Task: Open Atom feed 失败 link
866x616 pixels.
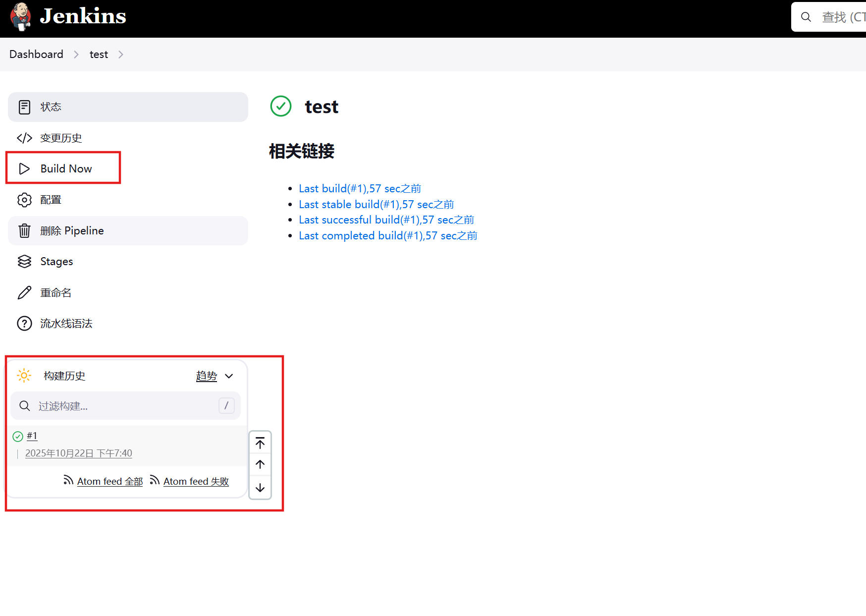Action: click(196, 481)
